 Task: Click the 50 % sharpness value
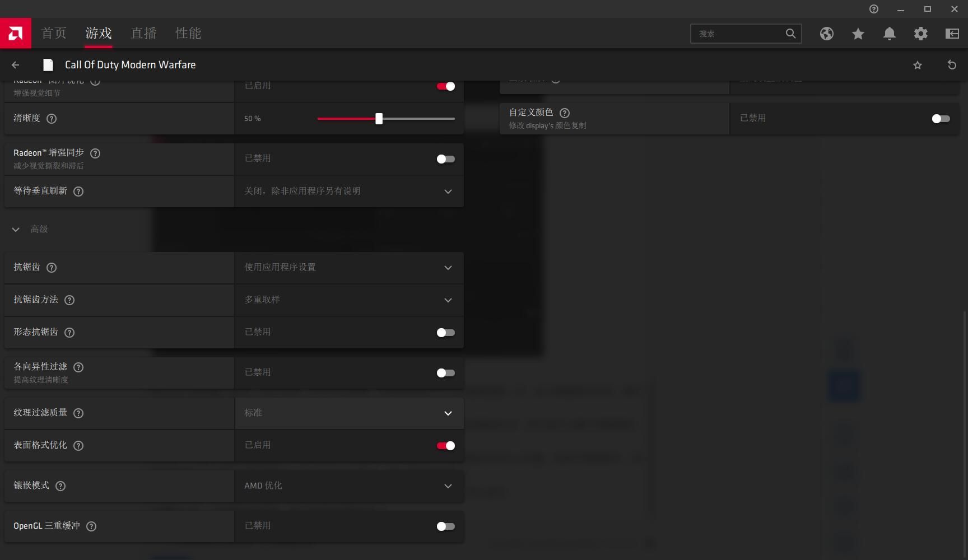click(x=253, y=119)
